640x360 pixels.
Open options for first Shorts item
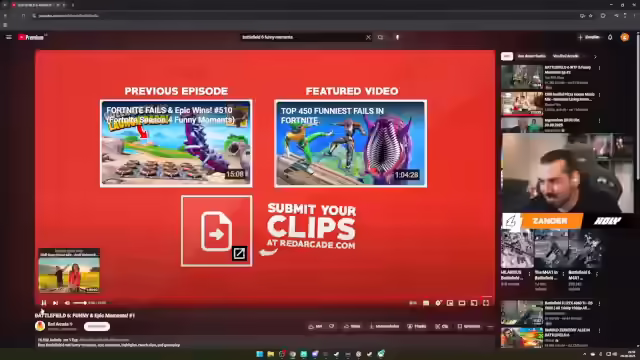click(529, 274)
